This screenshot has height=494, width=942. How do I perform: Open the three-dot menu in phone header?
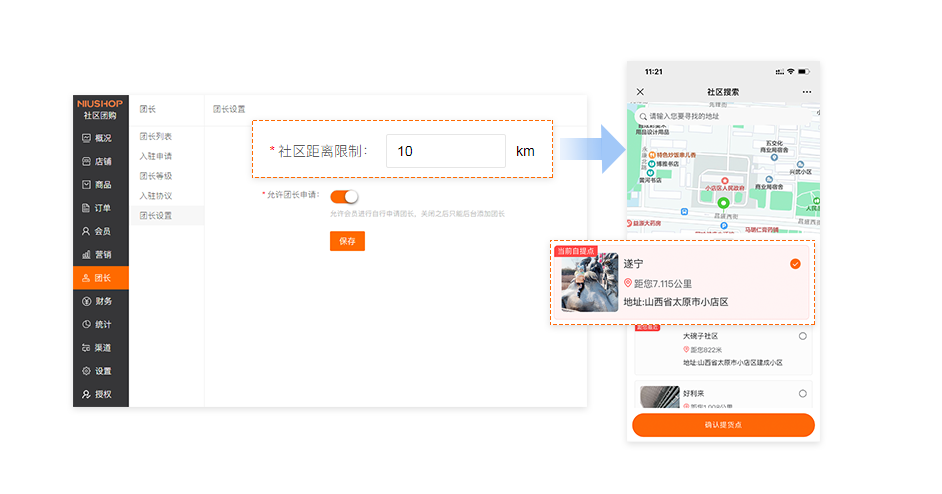807,92
